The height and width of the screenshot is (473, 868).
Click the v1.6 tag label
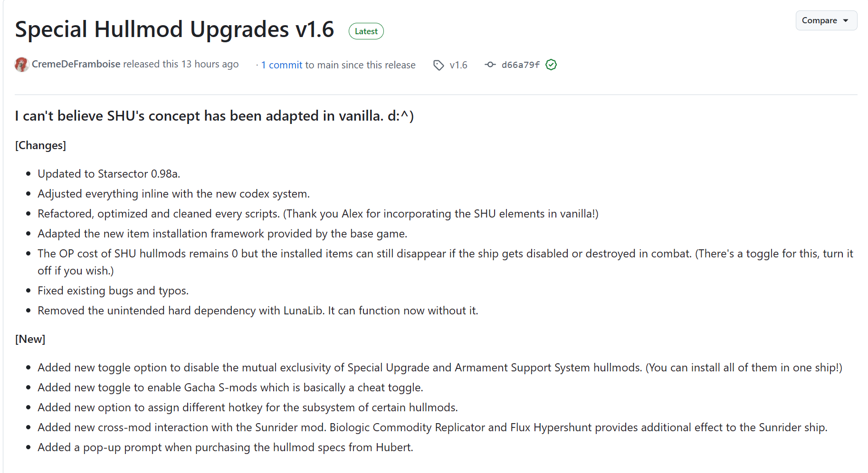tap(458, 65)
